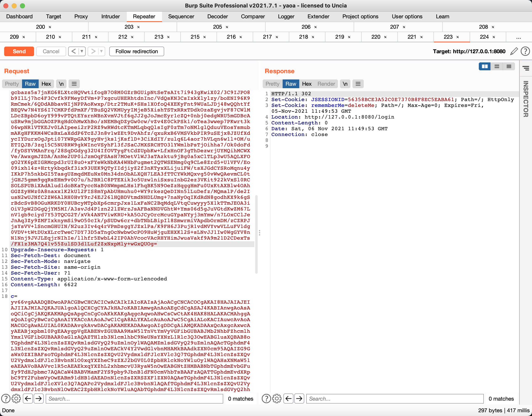
Task: Open the Intruder tab
Action: [111, 17]
